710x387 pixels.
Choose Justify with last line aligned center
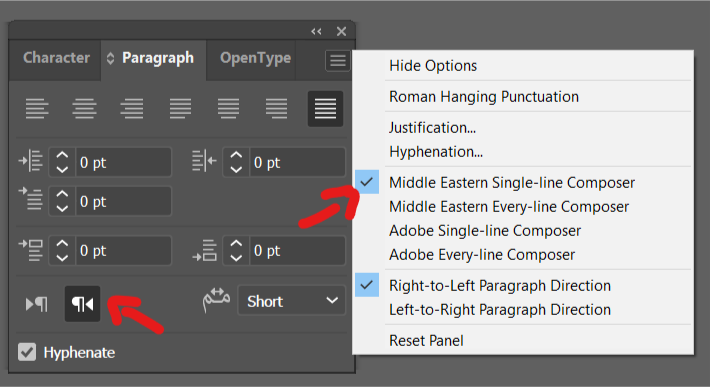(228, 109)
